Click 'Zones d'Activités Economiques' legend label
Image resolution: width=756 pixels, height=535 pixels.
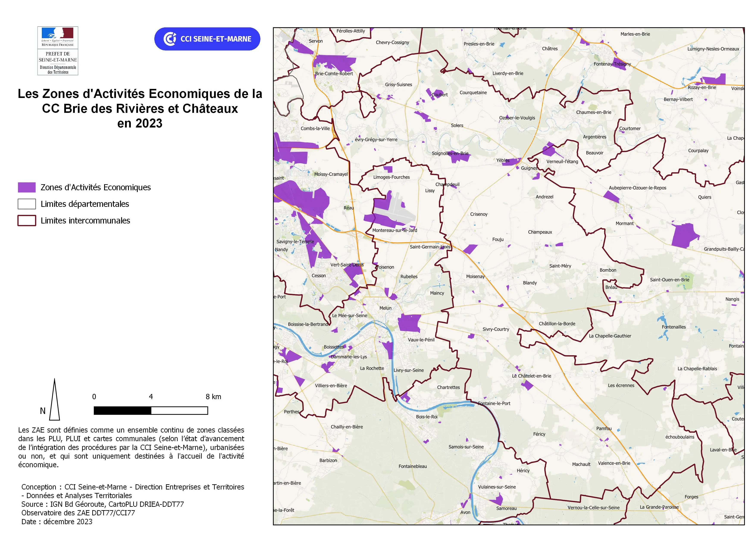(x=95, y=187)
